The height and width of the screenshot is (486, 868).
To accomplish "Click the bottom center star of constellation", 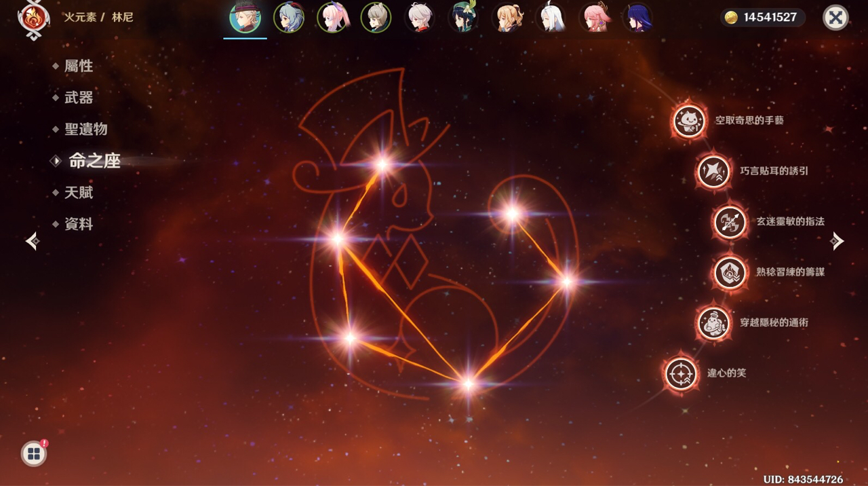I will pyautogui.click(x=467, y=384).
